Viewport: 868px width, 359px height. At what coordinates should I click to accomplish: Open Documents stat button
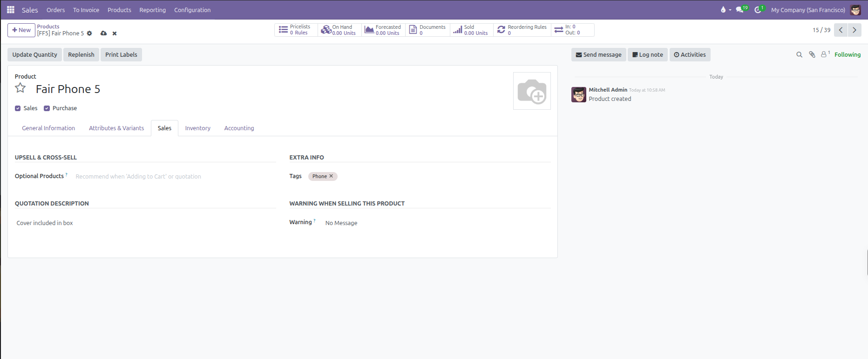(427, 30)
